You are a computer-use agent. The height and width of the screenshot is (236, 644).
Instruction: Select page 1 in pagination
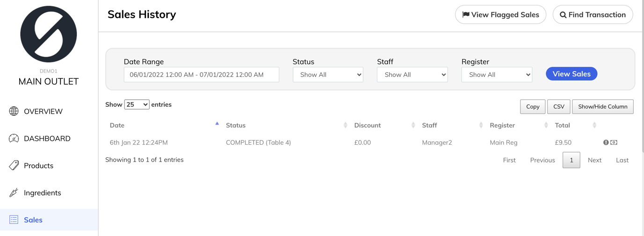pos(571,160)
